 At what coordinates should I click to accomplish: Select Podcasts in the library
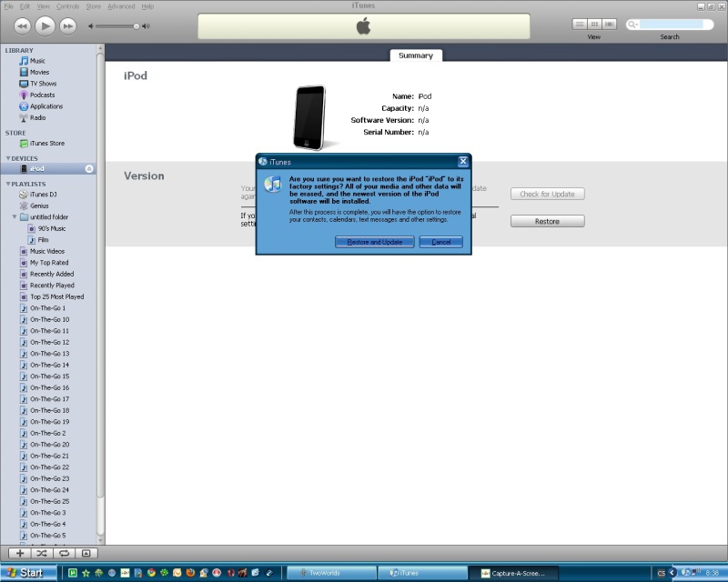(42, 95)
